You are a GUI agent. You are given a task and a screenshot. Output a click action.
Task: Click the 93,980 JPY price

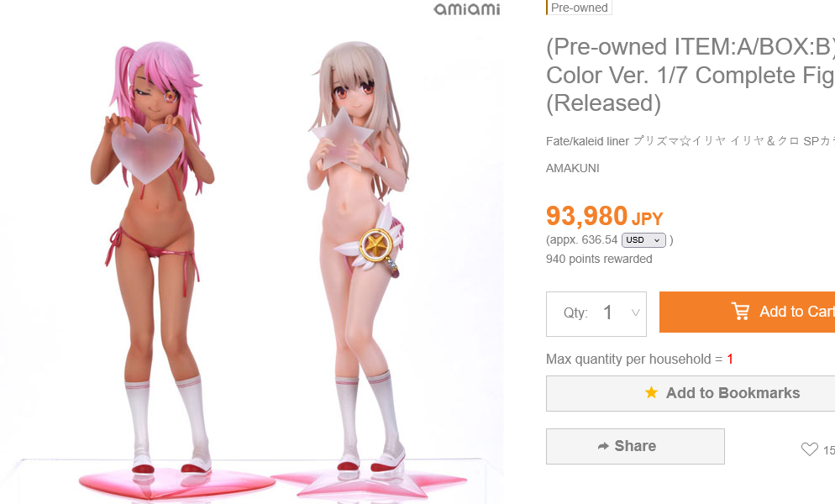(605, 217)
